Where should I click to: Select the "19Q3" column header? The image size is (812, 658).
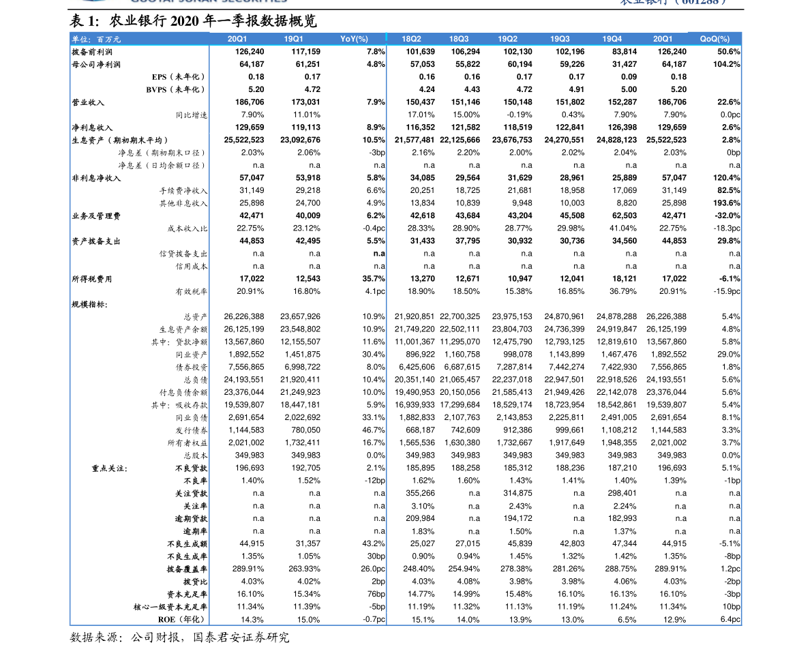(x=560, y=39)
